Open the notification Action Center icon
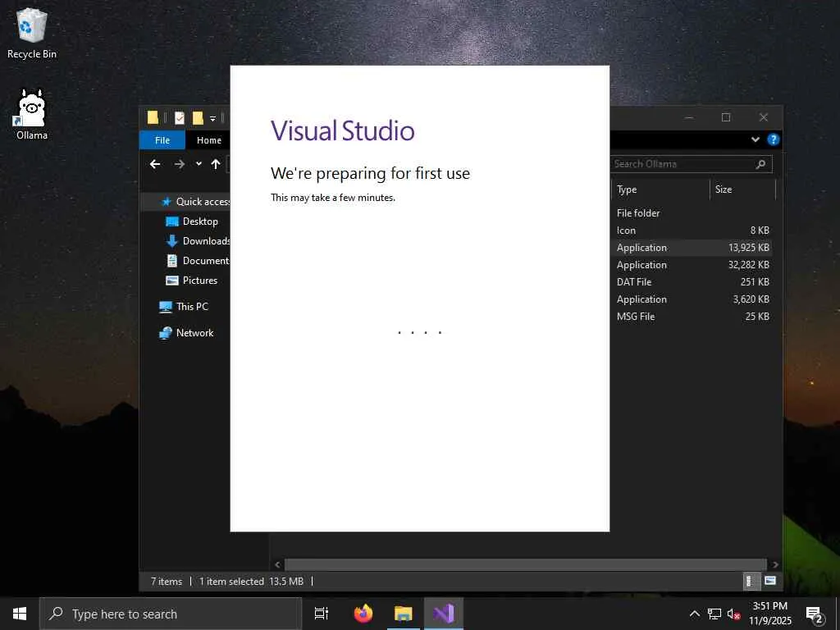The height and width of the screenshot is (630, 840). [815, 615]
